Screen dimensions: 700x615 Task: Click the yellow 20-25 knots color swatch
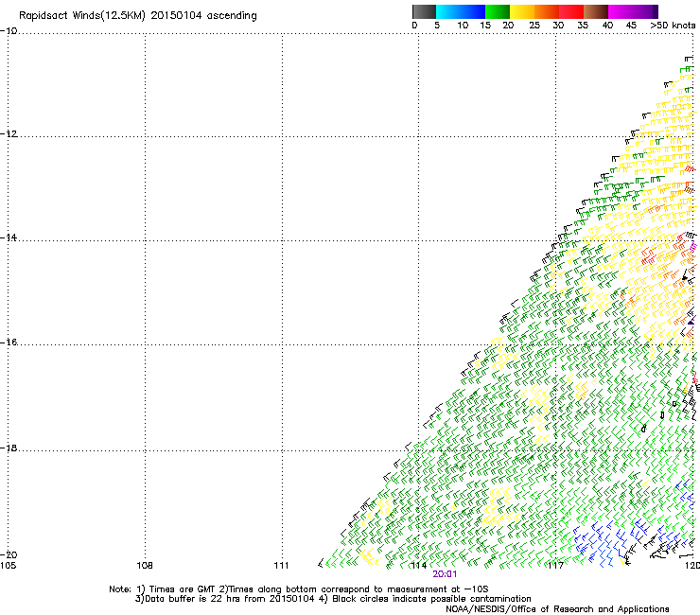point(522,11)
